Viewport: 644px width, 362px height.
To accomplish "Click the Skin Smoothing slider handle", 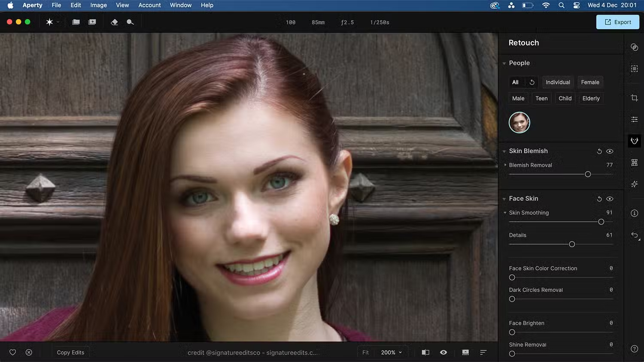I will tap(601, 222).
